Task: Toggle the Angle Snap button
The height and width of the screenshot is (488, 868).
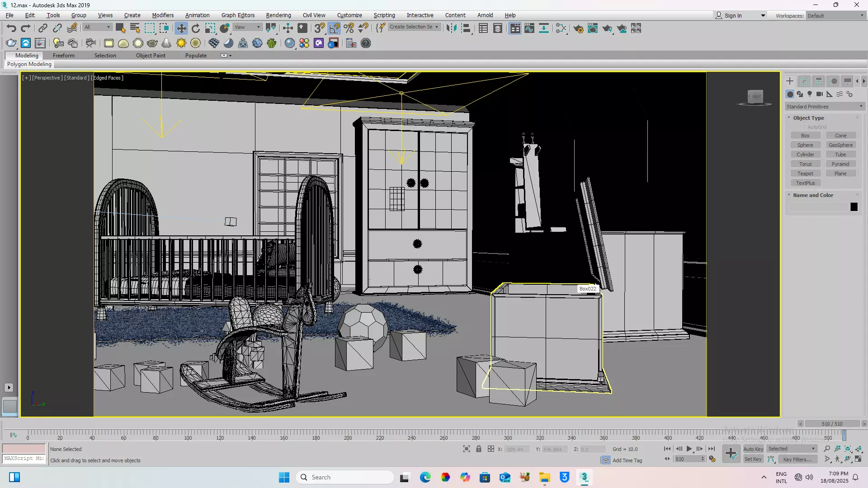Action: (x=334, y=28)
